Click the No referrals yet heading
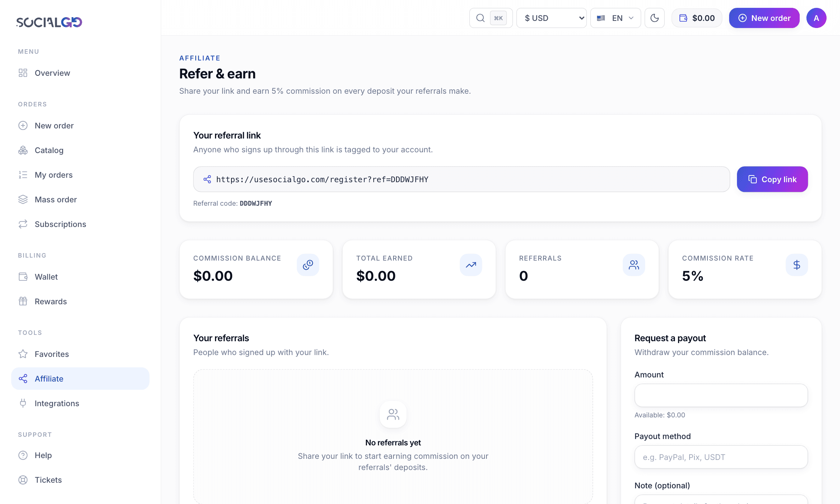The image size is (840, 504). [393, 443]
